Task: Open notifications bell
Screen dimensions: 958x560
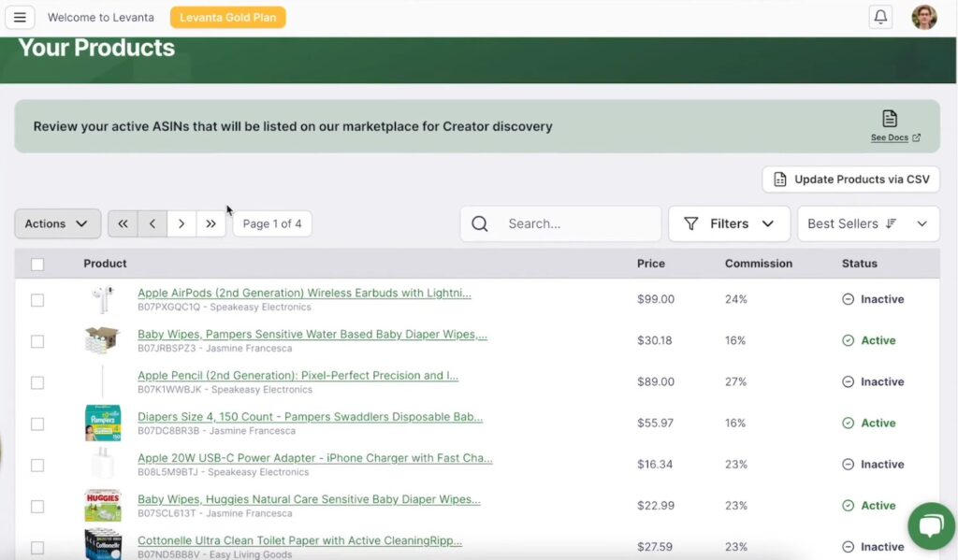Action: [x=880, y=17]
